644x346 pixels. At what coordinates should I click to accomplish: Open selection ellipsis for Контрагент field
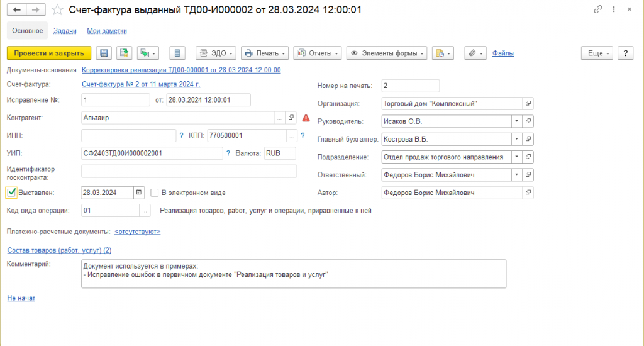coord(279,118)
